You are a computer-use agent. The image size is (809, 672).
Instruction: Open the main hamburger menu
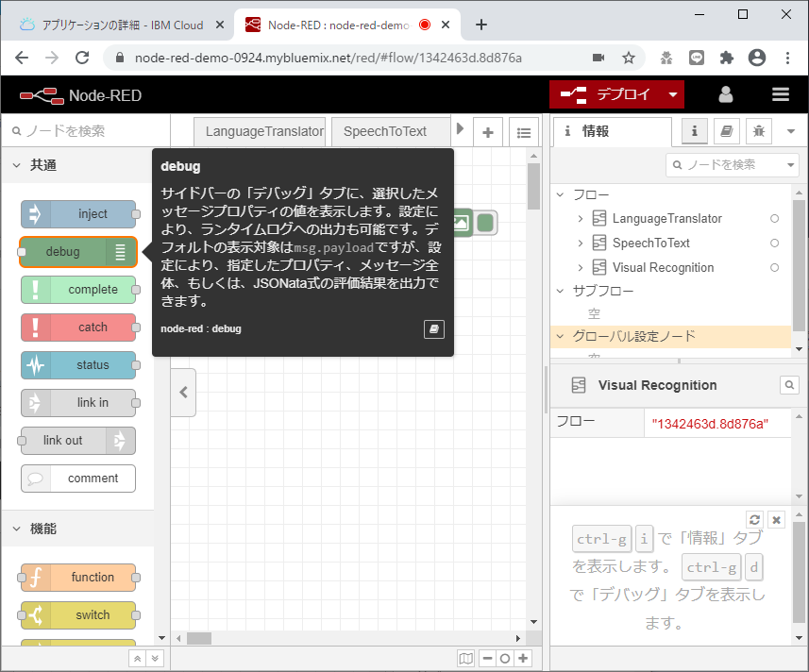(x=780, y=94)
